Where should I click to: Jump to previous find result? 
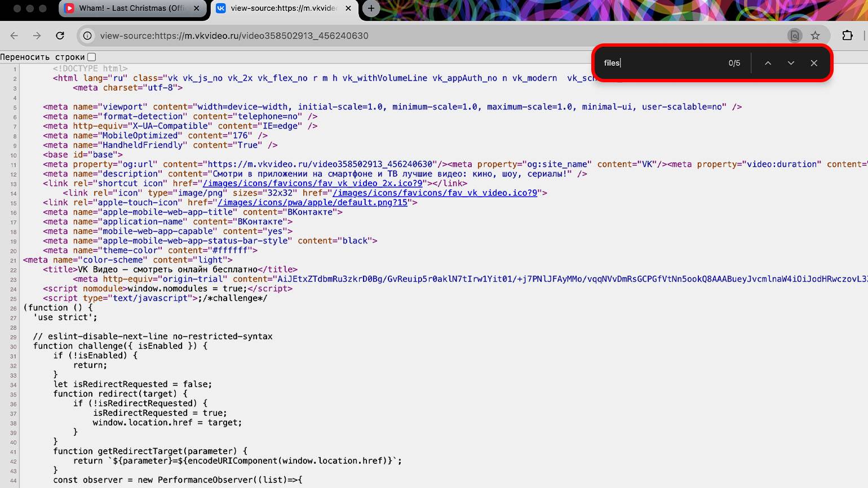coord(768,63)
